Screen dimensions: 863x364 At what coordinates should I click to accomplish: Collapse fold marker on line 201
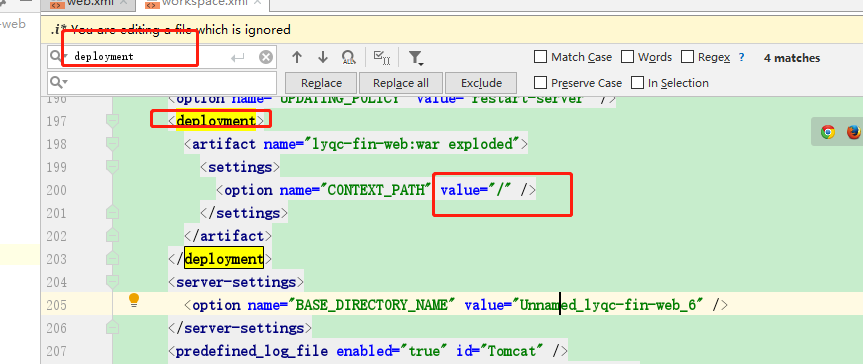click(x=113, y=213)
